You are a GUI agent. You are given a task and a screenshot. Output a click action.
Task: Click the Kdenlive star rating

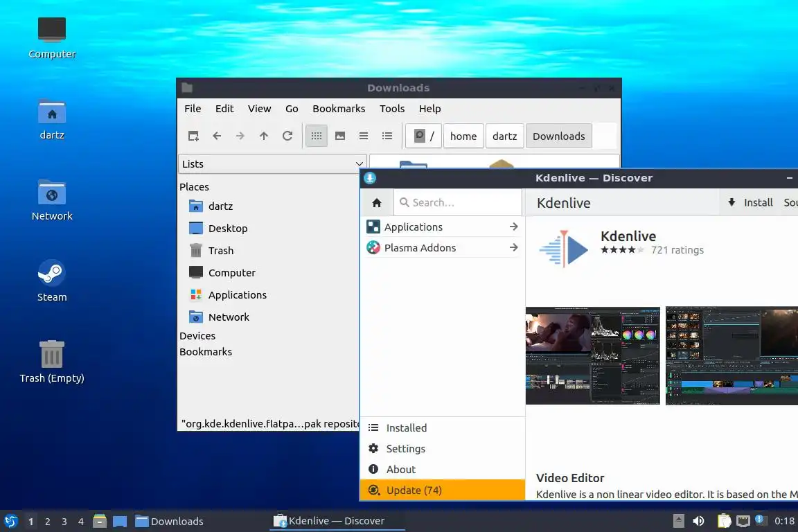click(622, 250)
